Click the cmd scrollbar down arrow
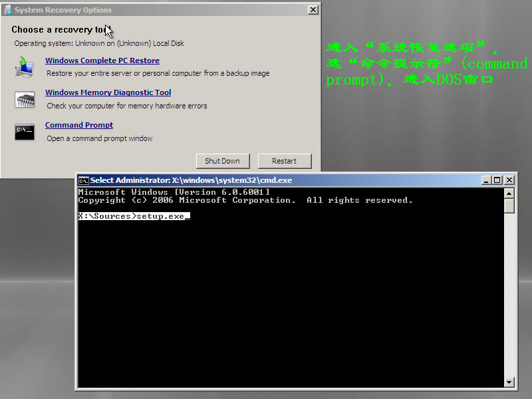532x399 pixels. [509, 382]
